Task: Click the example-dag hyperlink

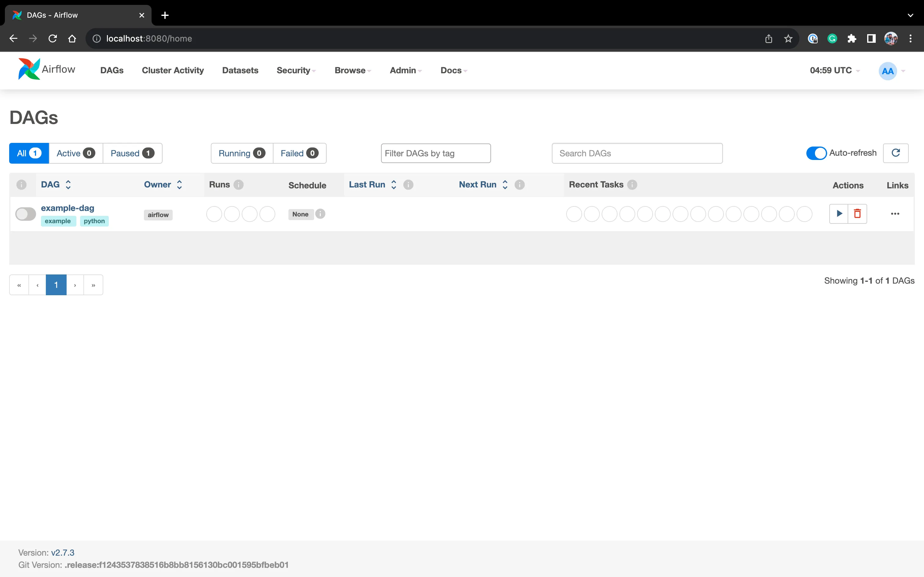Action: point(68,207)
